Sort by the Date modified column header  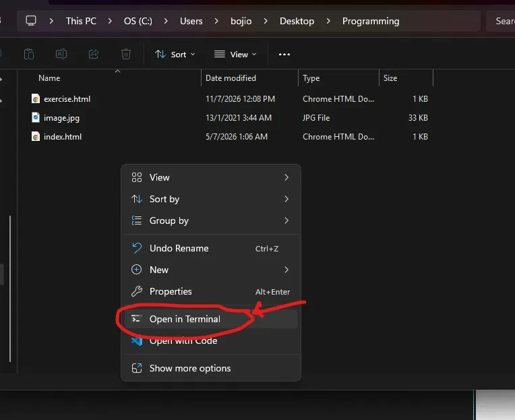point(231,78)
